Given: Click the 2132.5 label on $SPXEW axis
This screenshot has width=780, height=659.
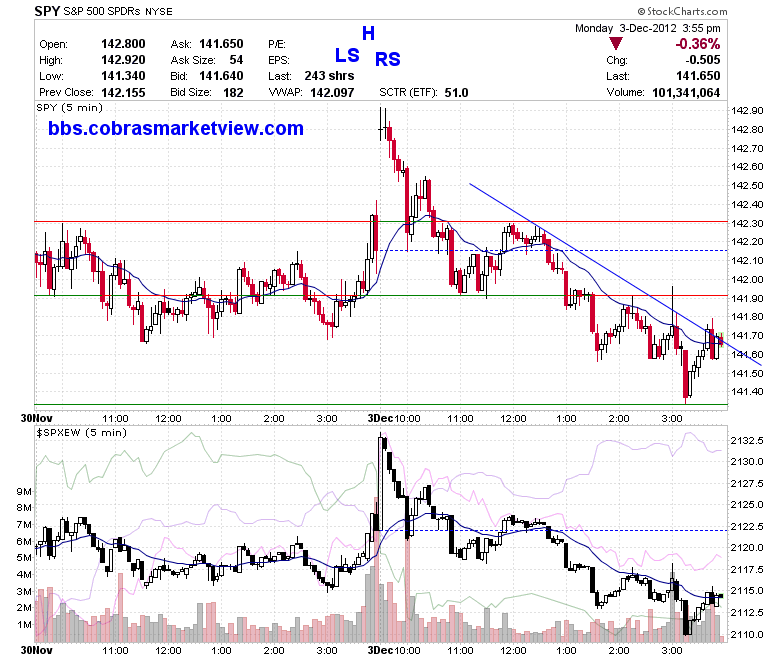Looking at the screenshot, I should [x=747, y=441].
